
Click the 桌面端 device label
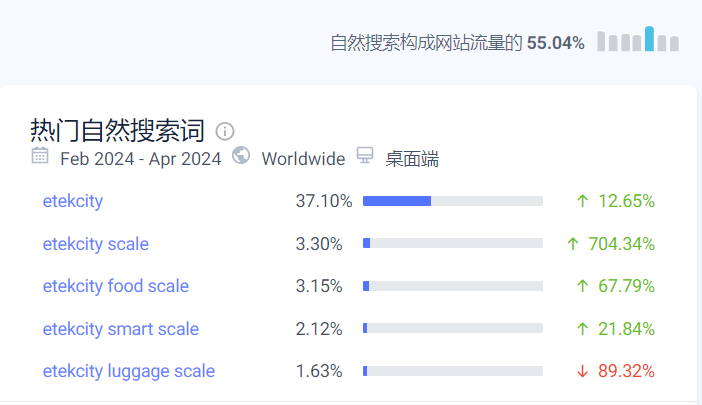(x=412, y=158)
